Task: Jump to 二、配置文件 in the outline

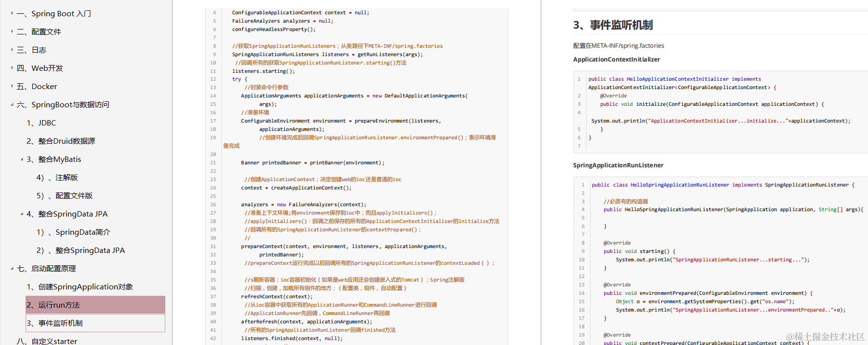Action: [39, 31]
